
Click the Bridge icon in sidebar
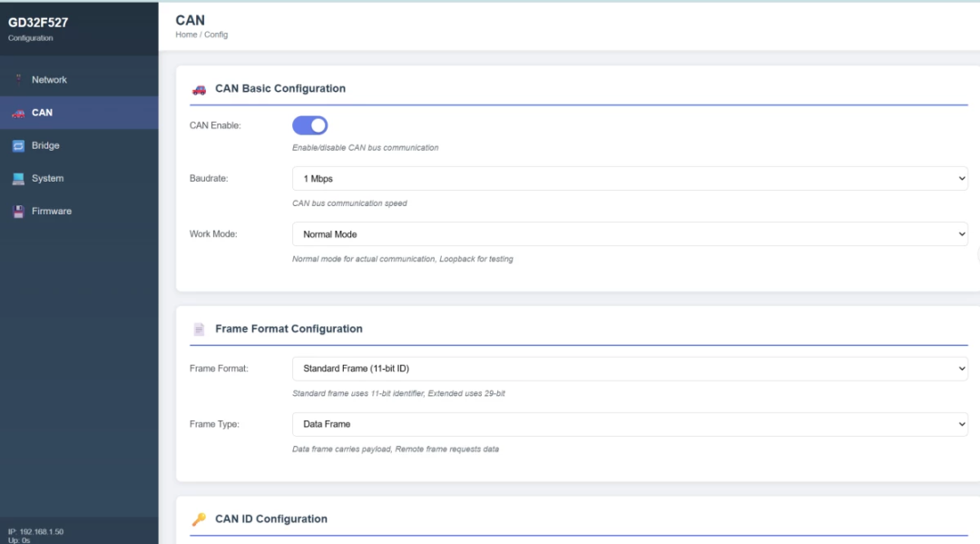[x=18, y=146]
